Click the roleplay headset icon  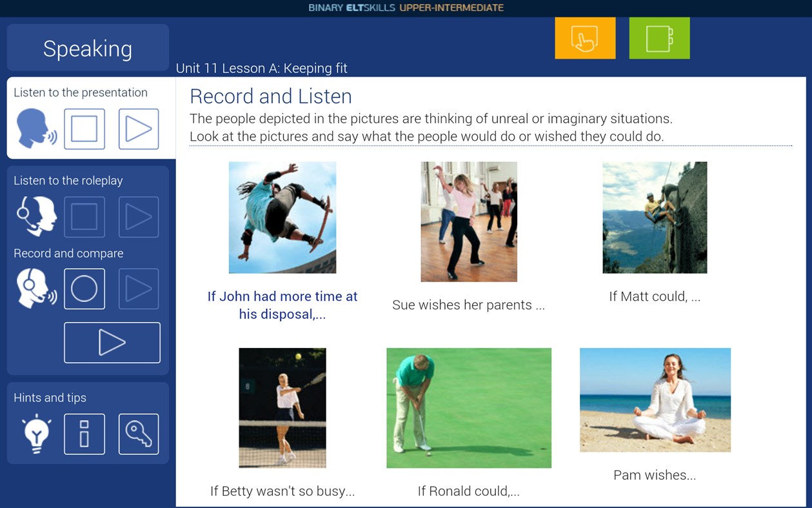(x=35, y=217)
